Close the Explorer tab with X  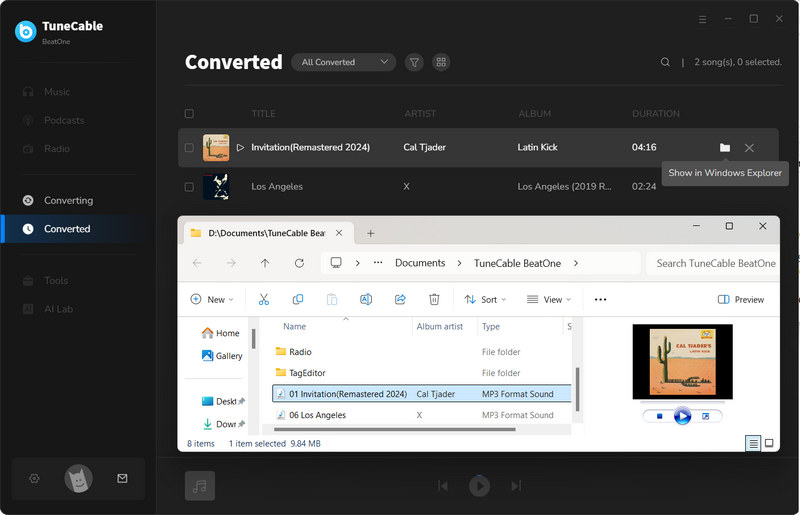pyautogui.click(x=339, y=233)
